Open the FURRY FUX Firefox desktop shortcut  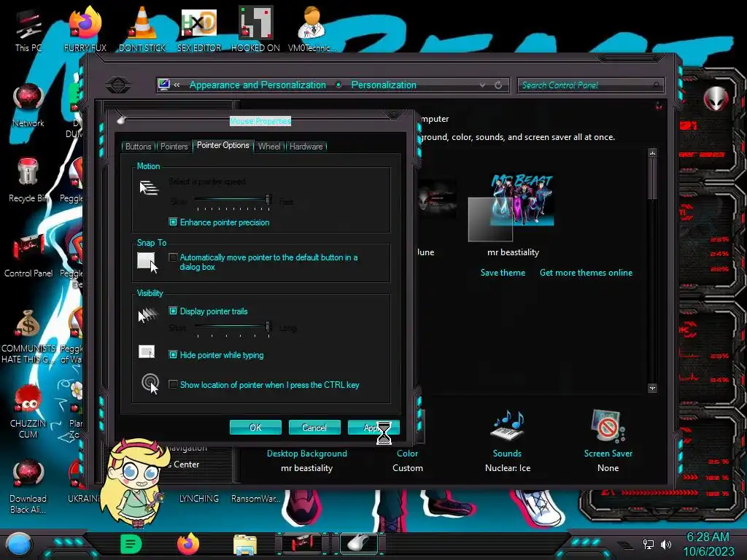[x=85, y=30]
